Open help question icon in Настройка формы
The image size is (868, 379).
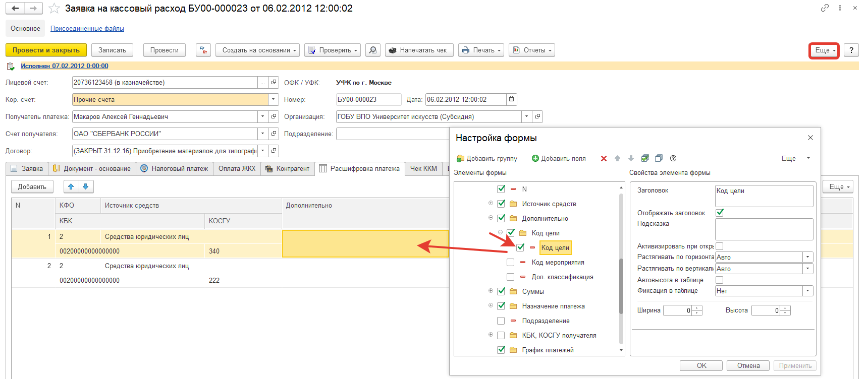point(673,158)
